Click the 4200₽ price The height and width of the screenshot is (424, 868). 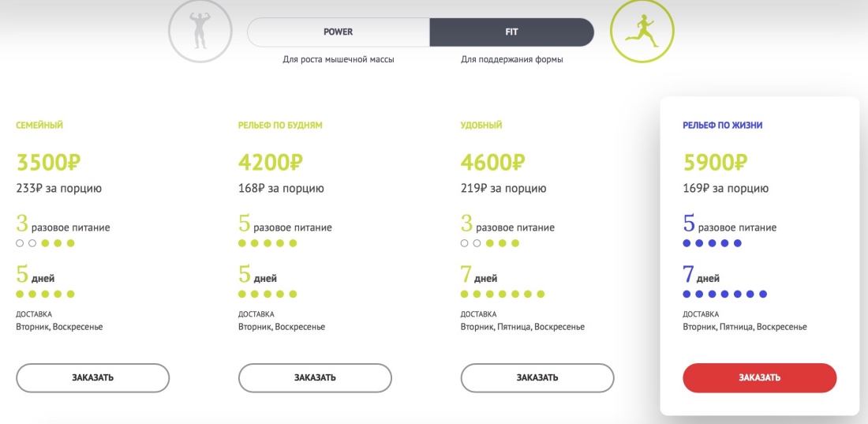[271, 163]
